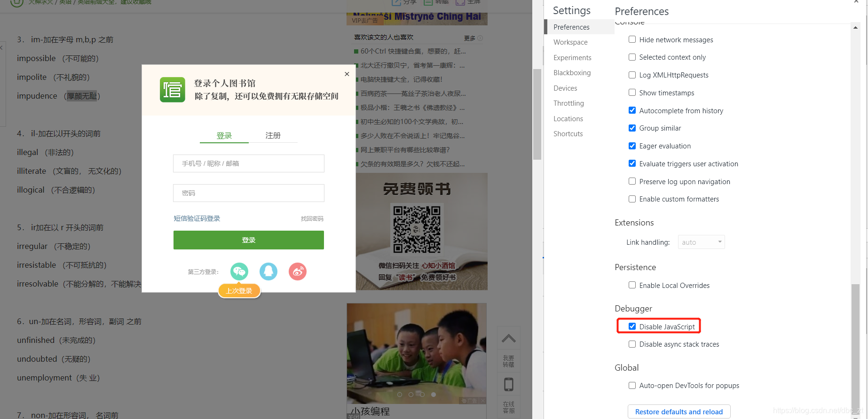
Task: Open the Locations settings section
Action: pyautogui.click(x=568, y=118)
